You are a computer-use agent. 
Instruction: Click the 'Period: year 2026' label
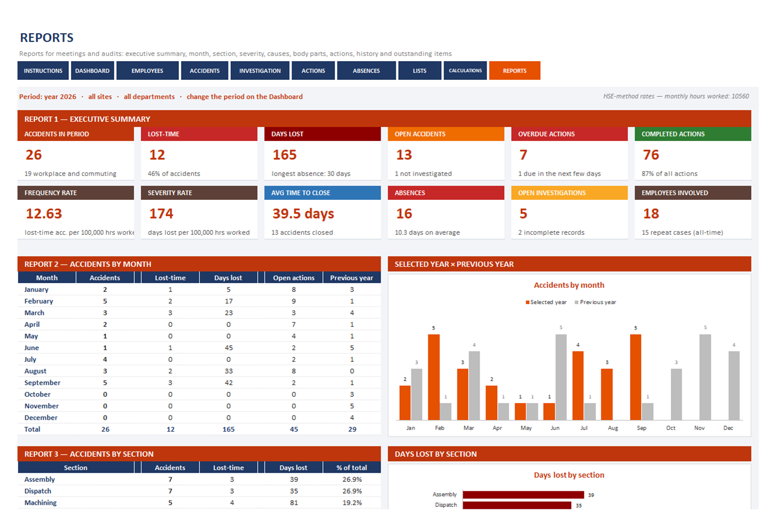click(48, 97)
